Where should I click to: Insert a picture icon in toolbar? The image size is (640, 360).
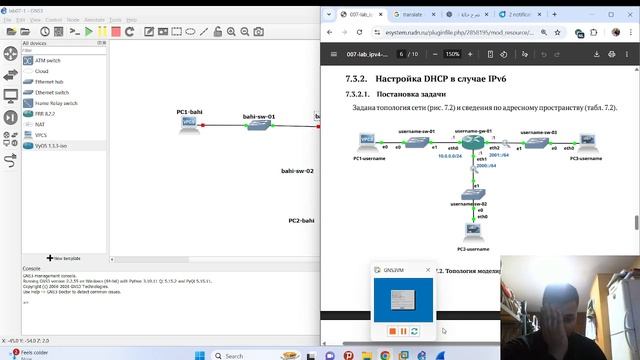tap(163, 31)
